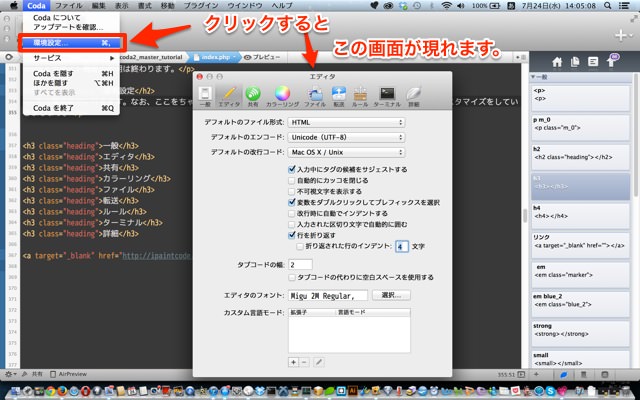
Task: Open Spotlight search in the menu bar
Action: pos(608,6)
